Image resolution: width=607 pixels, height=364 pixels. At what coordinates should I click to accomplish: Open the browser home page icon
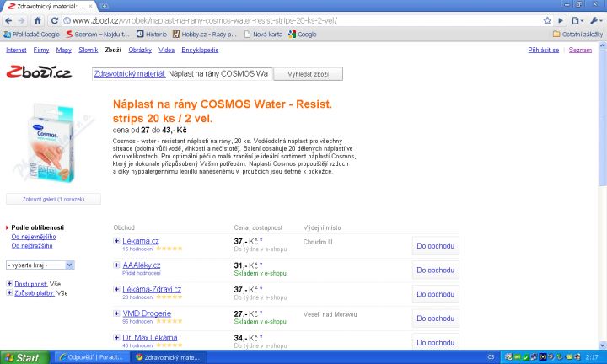(38, 20)
